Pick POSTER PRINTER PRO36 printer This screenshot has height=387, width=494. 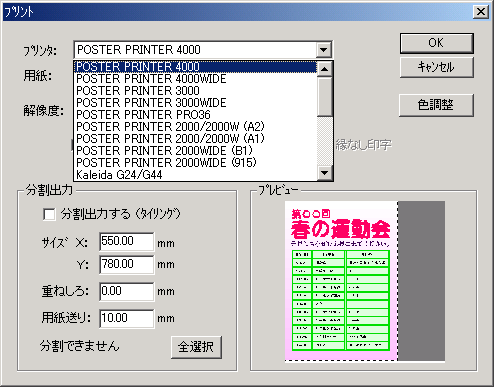(x=195, y=115)
